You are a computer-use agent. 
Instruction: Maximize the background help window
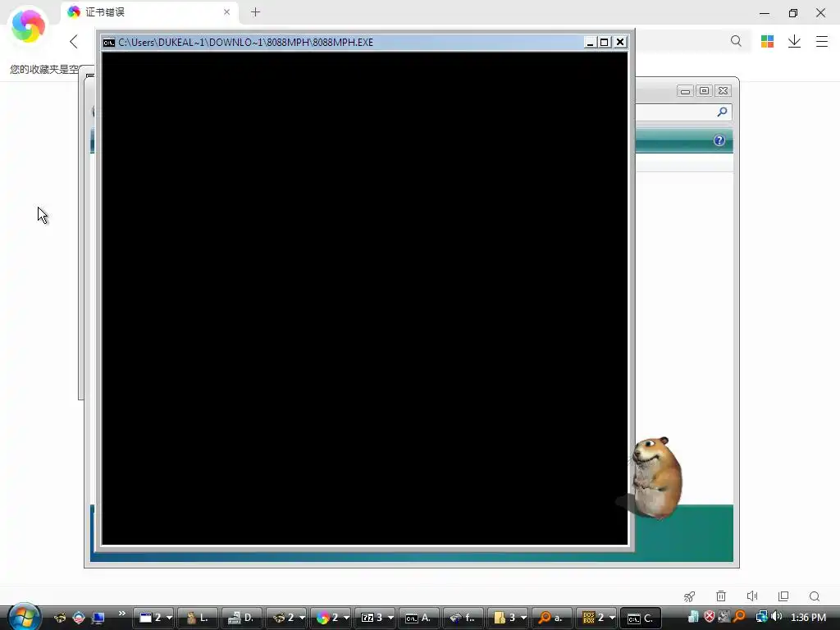point(704,91)
